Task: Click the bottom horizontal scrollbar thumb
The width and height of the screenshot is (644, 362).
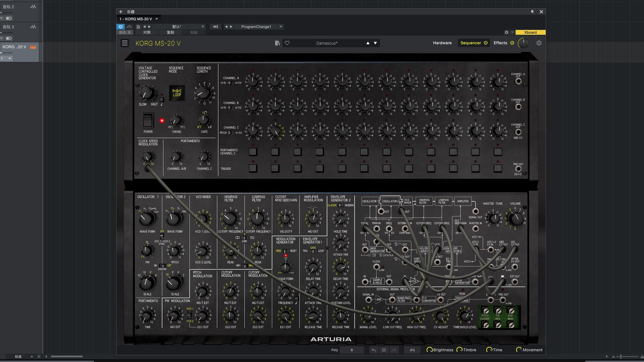Action: pos(66,357)
